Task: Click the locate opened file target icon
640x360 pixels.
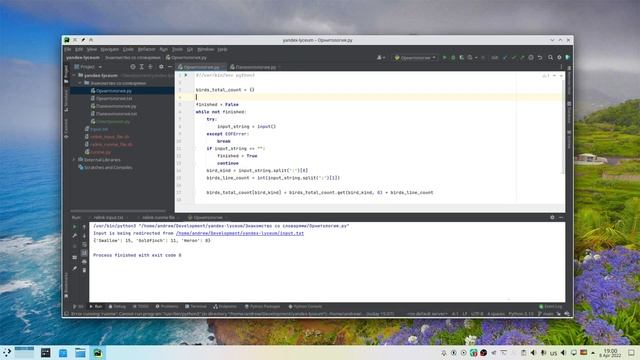Action: tap(133, 67)
